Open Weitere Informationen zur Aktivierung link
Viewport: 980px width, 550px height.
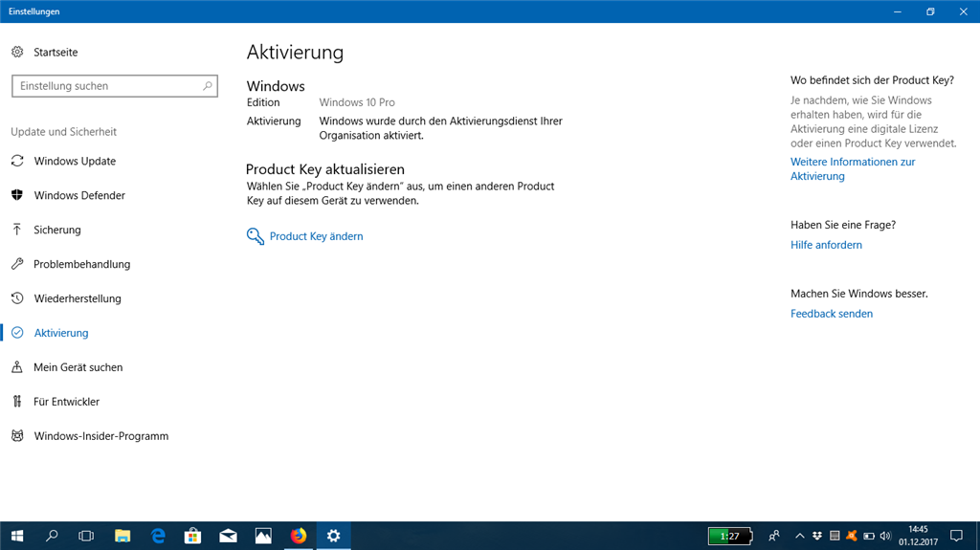[853, 168]
